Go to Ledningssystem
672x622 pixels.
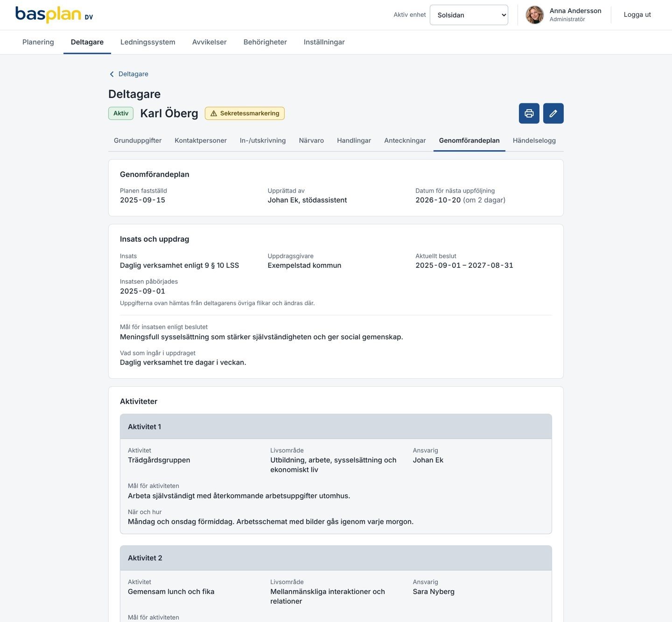click(x=148, y=42)
